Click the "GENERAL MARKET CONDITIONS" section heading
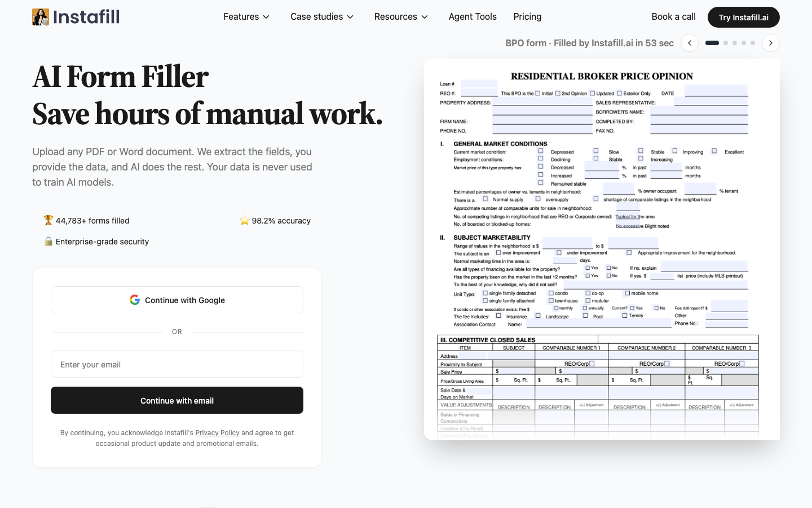This screenshot has width=812, height=508. (500, 144)
